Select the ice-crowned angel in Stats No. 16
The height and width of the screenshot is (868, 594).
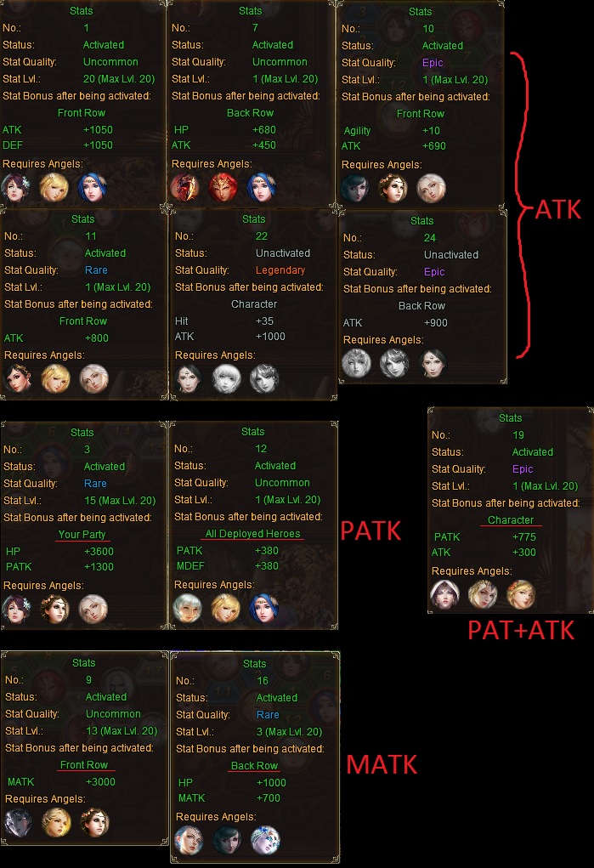(265, 840)
